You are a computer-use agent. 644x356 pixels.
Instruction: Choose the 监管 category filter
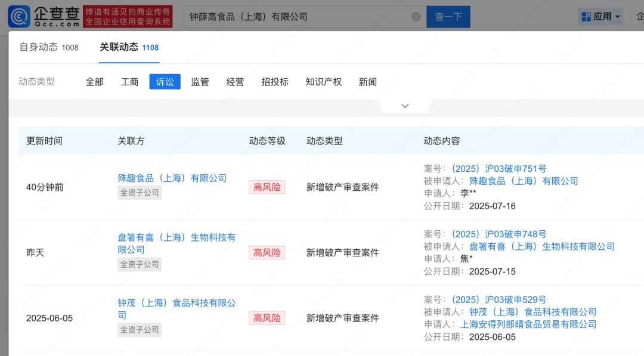200,82
